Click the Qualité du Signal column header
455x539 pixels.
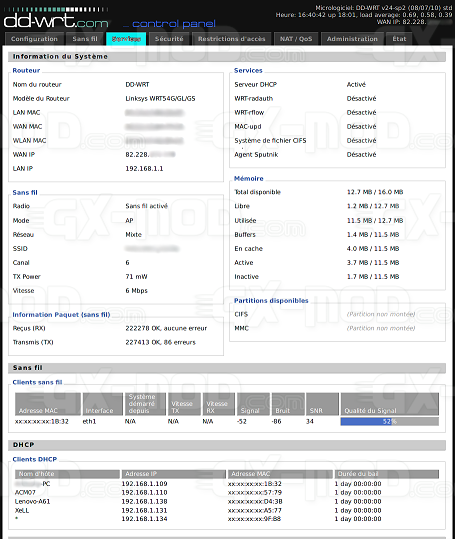[x=390, y=404]
